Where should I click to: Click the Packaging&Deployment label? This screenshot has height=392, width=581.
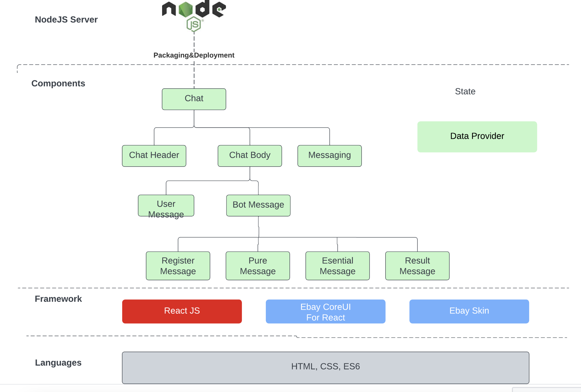(x=194, y=55)
